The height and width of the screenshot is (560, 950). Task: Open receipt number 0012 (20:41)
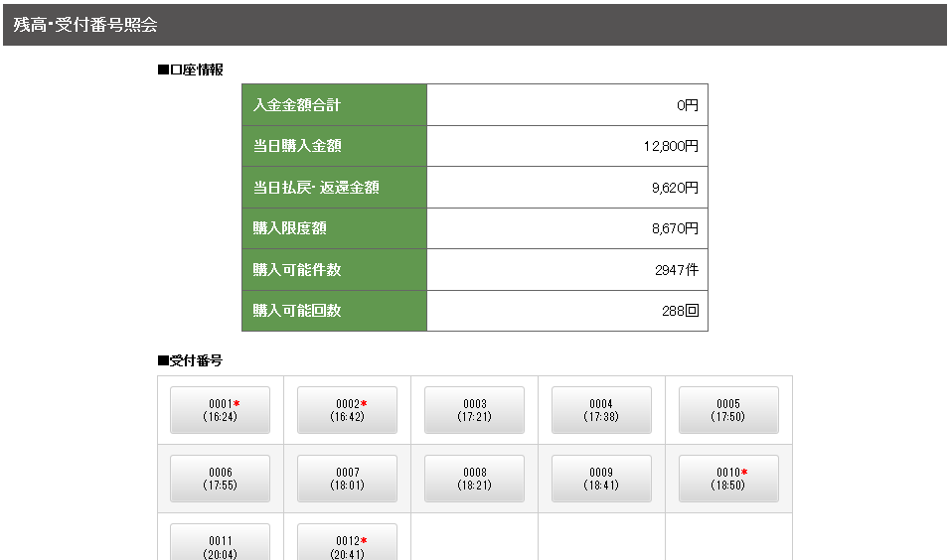click(347, 544)
